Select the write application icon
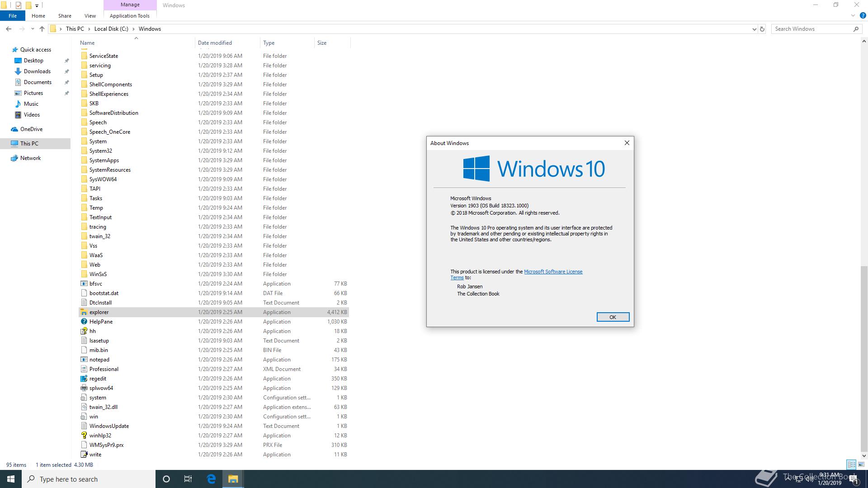Image resolution: width=868 pixels, height=488 pixels. tap(84, 455)
